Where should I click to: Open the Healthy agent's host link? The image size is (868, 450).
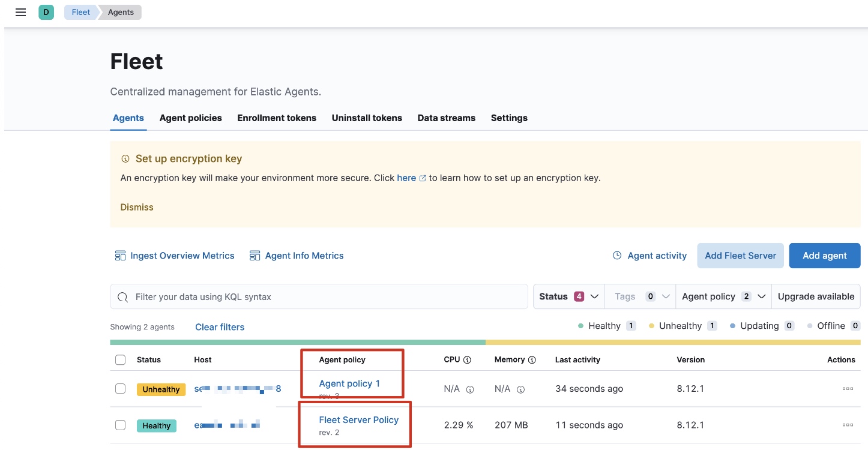pyautogui.click(x=227, y=425)
